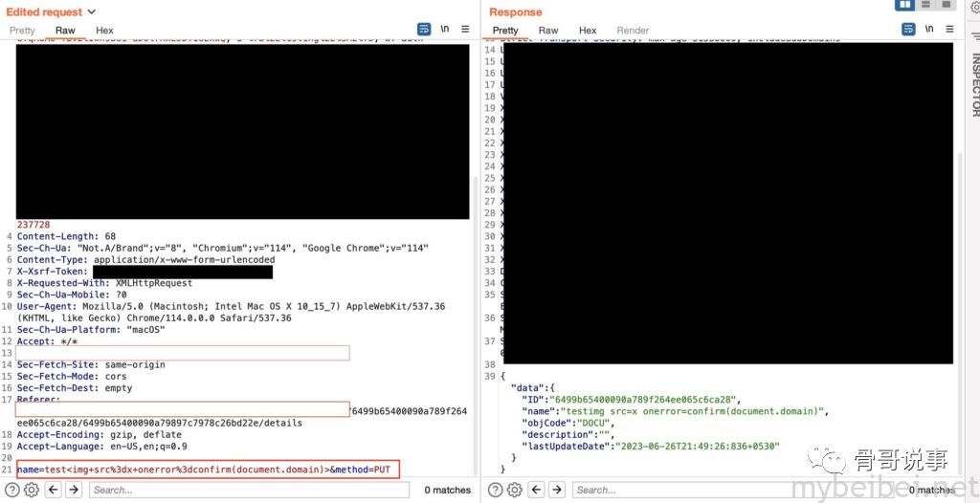Select top-bottom stacked layout view icon

tap(925, 5)
